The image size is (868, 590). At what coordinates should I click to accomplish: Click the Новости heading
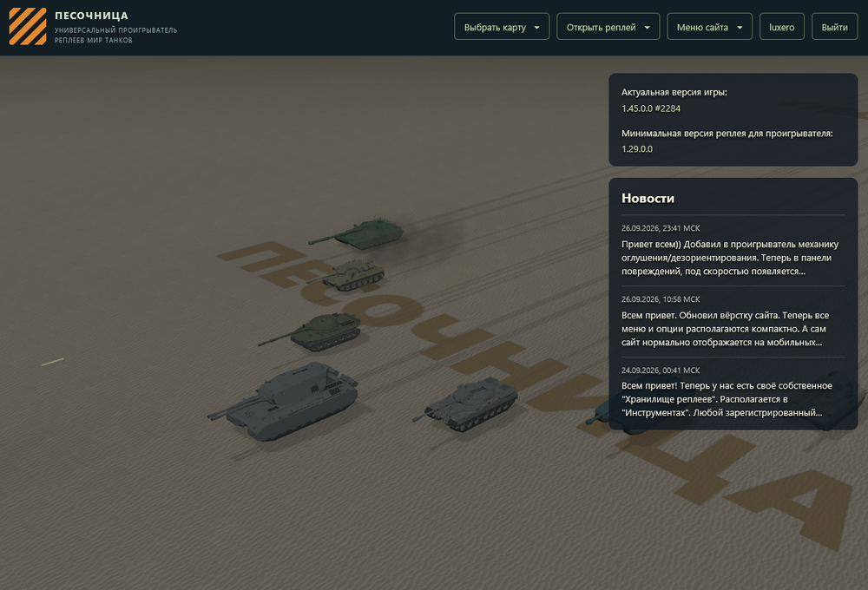pyautogui.click(x=648, y=198)
